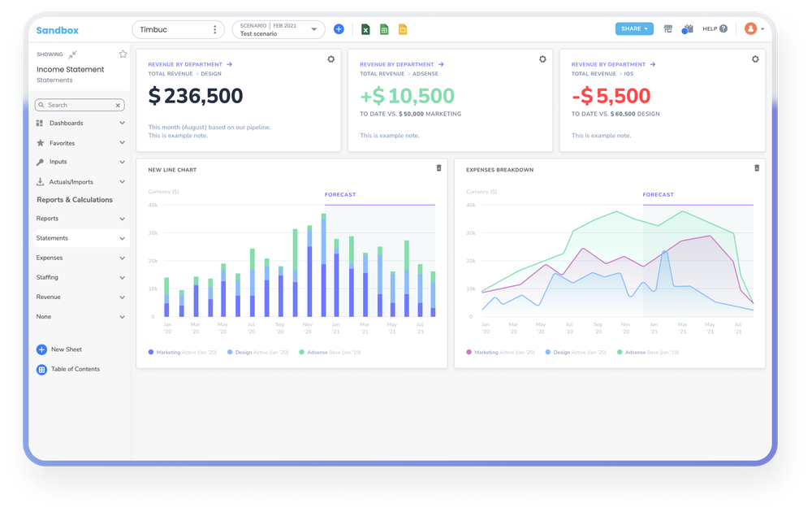Follow Revenue by Department link on Adsense card
812x512 pixels.
click(402, 64)
